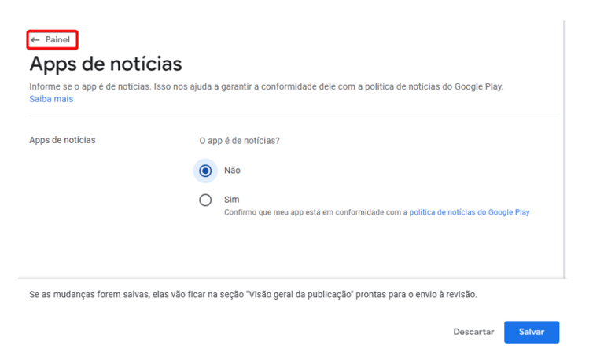
Task: Click the Não option label text
Action: click(232, 171)
